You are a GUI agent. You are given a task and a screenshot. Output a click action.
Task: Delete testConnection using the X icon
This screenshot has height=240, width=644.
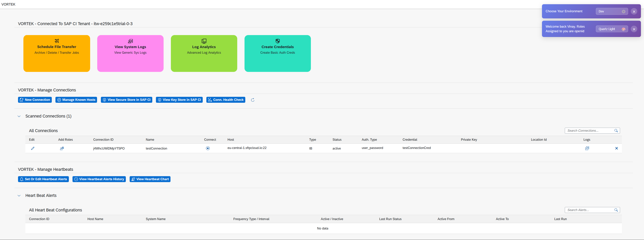click(x=616, y=148)
